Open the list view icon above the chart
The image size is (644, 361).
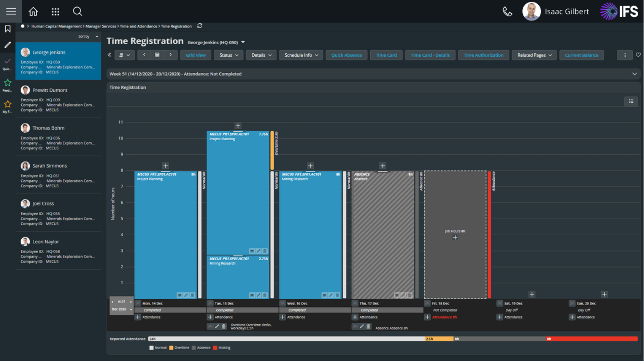(631, 101)
